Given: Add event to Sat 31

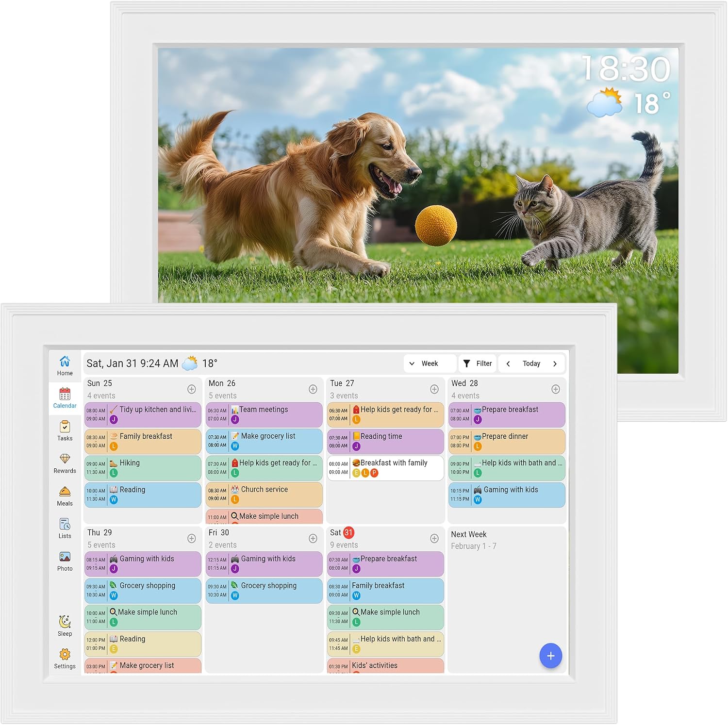Looking at the screenshot, I should click(434, 539).
